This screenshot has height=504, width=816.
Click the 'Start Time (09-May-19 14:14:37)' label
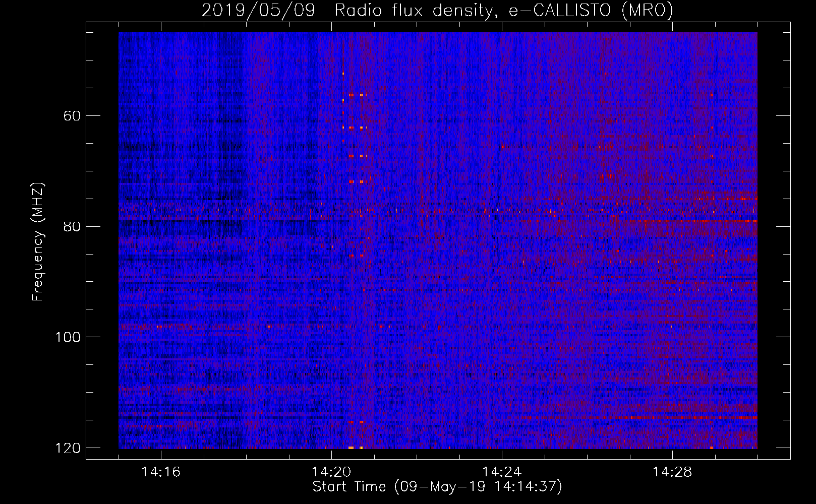pos(437,487)
